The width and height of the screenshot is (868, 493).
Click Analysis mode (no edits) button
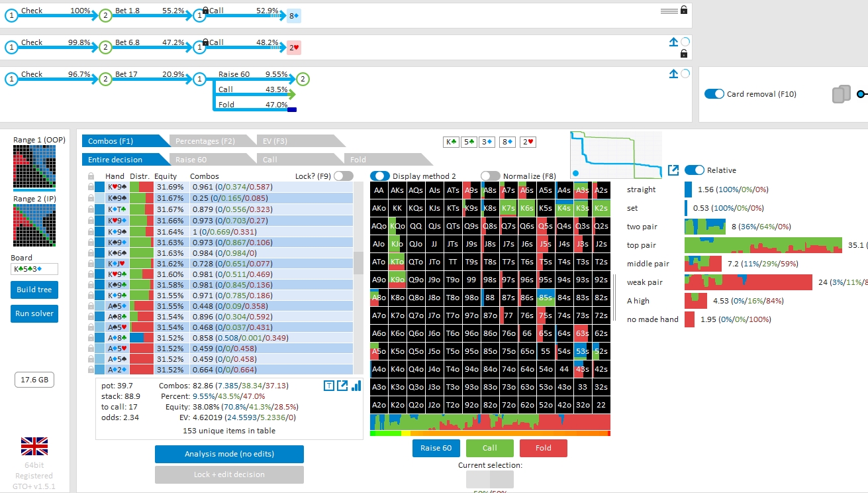click(229, 454)
